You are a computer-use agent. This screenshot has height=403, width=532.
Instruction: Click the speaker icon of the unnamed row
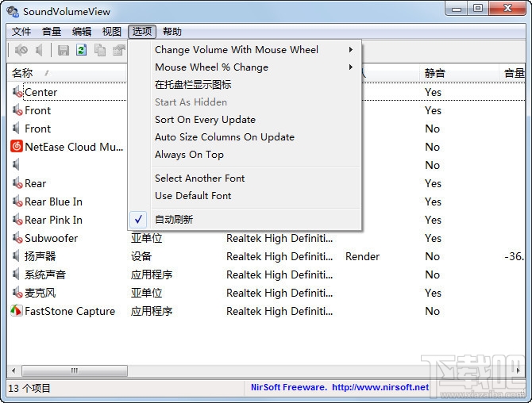click(x=16, y=165)
